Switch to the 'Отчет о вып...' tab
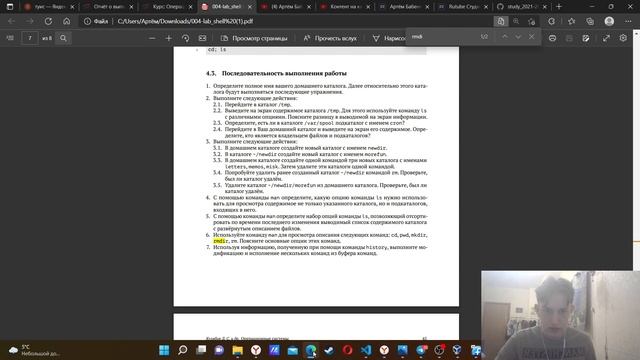 109,7
